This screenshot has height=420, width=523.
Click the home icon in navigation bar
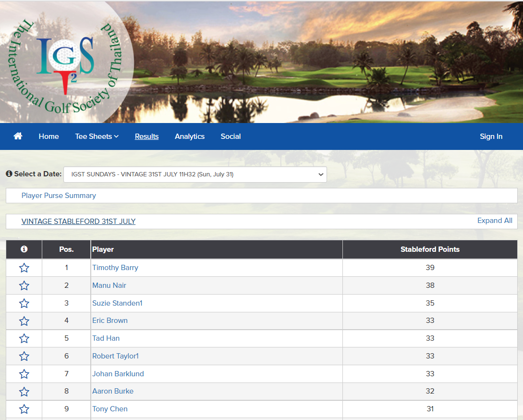(x=18, y=136)
